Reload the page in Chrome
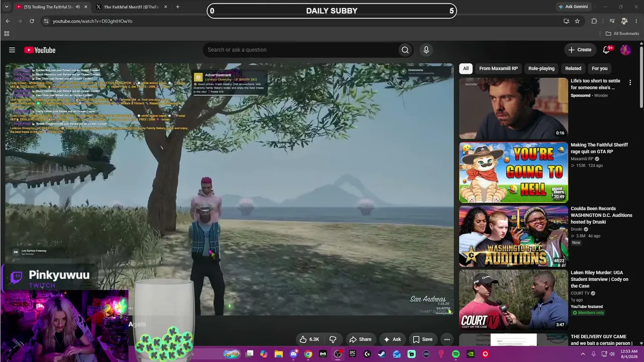 (32, 21)
